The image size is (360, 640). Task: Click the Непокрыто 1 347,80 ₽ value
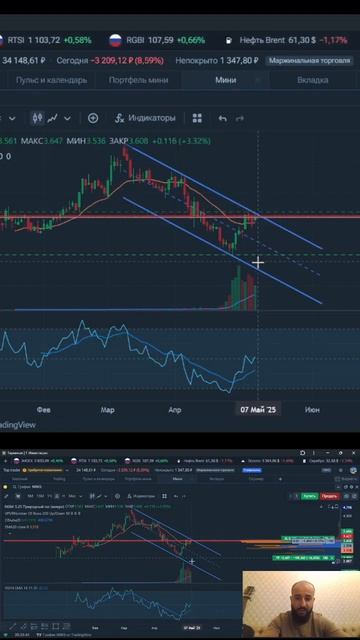pyautogui.click(x=217, y=61)
